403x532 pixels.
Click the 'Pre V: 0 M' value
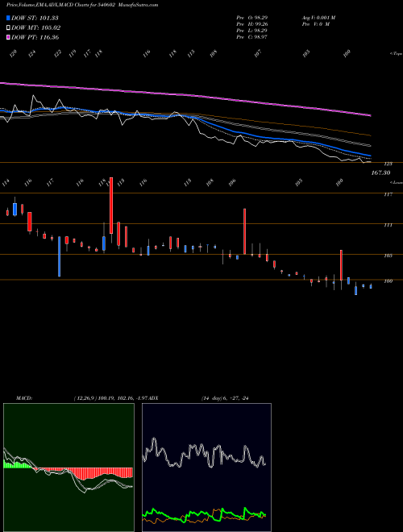tap(315, 24)
